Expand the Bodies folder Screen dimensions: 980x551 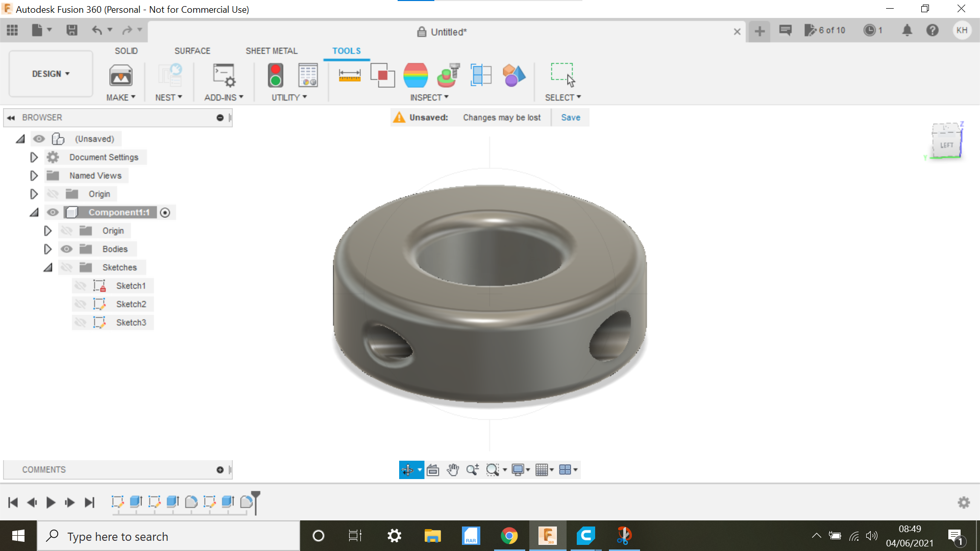47,248
